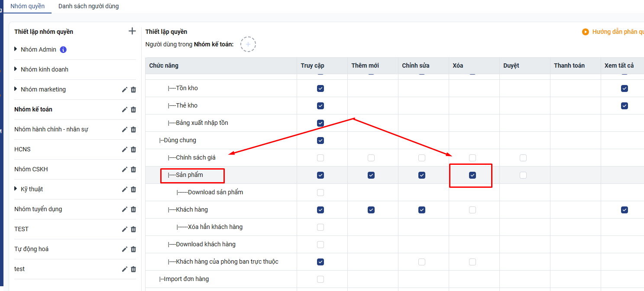Select the Nhóm quyền tab
Screen dimensions: 644x291
27,7
